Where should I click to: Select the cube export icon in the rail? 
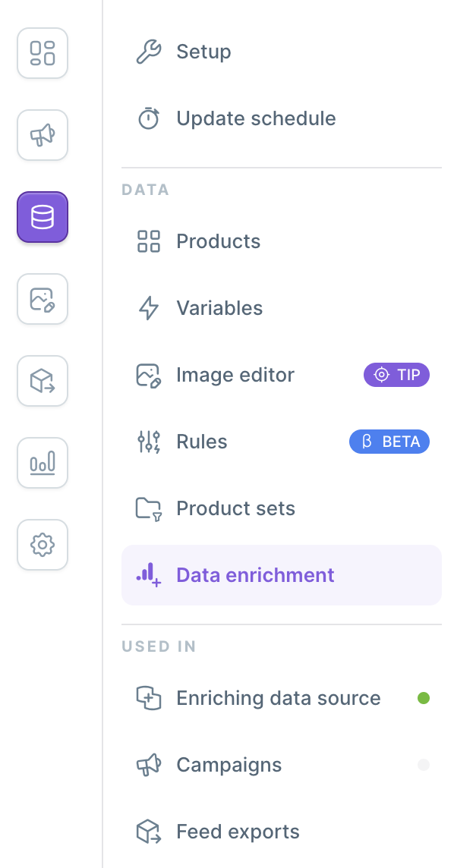42,381
